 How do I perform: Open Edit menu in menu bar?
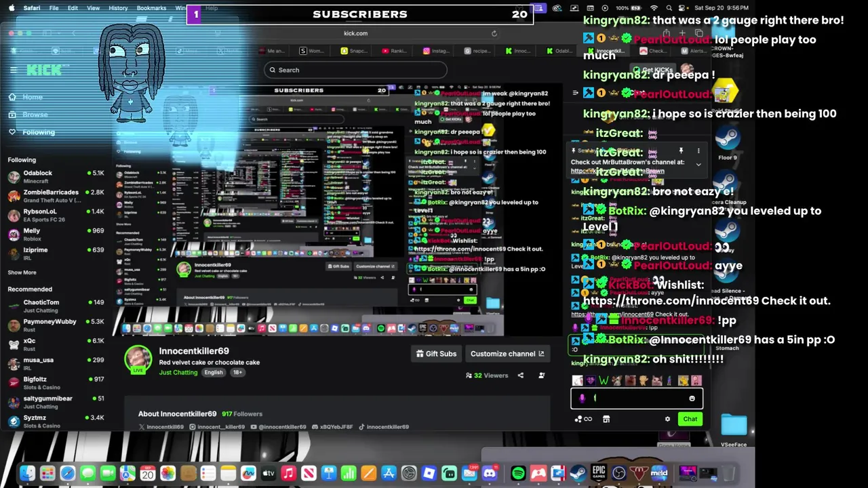73,8
